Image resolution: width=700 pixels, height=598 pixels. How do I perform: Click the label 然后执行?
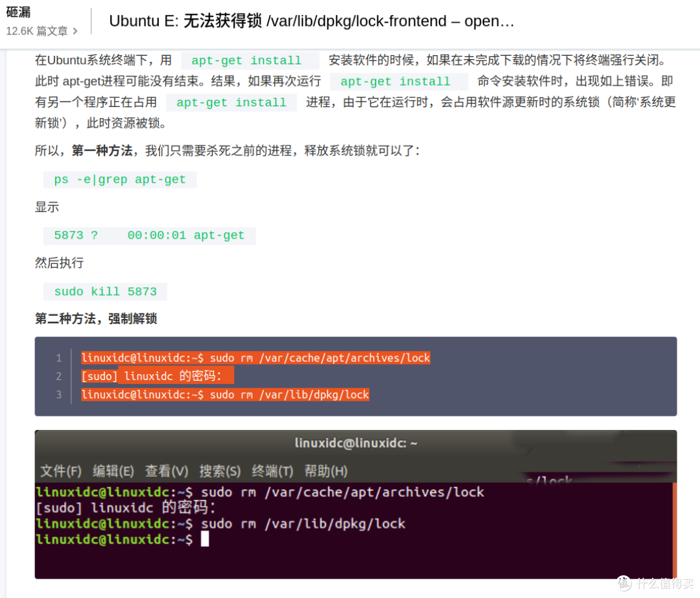point(60,263)
